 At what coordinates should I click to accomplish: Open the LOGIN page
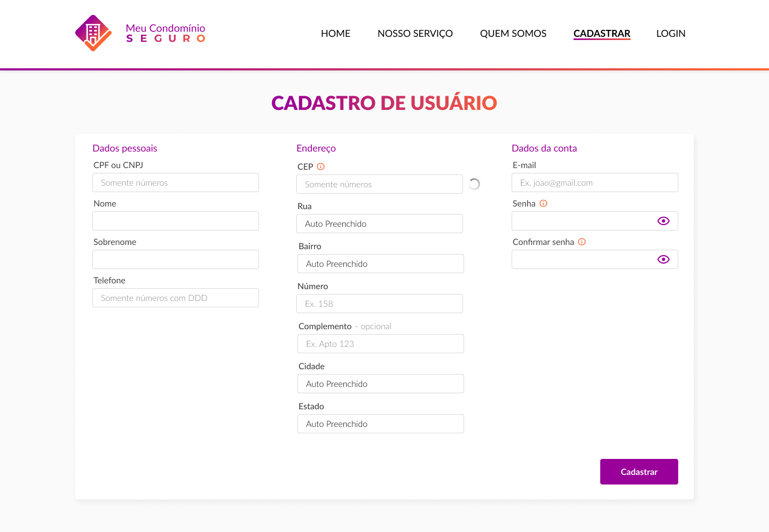[670, 34]
